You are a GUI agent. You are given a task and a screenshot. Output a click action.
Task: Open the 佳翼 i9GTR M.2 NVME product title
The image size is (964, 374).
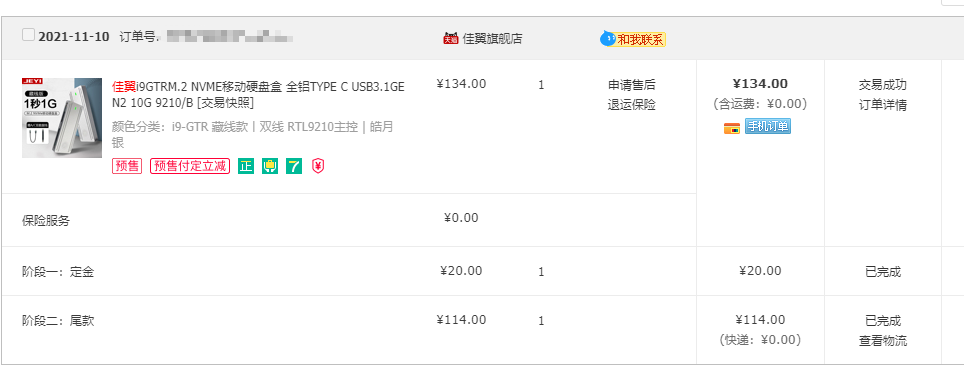(258, 87)
